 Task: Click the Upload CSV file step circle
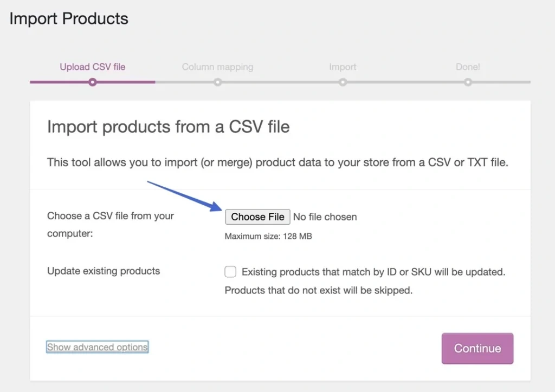point(93,82)
